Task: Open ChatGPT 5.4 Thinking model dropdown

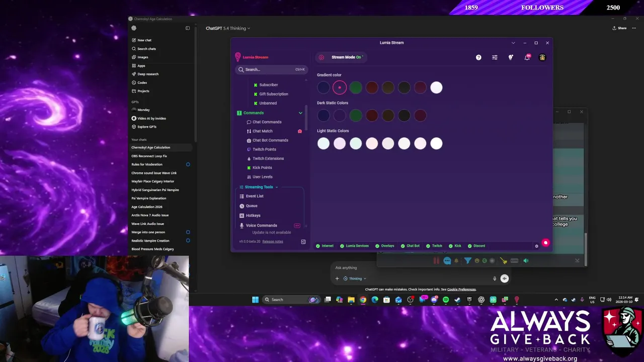Action: tap(228, 28)
